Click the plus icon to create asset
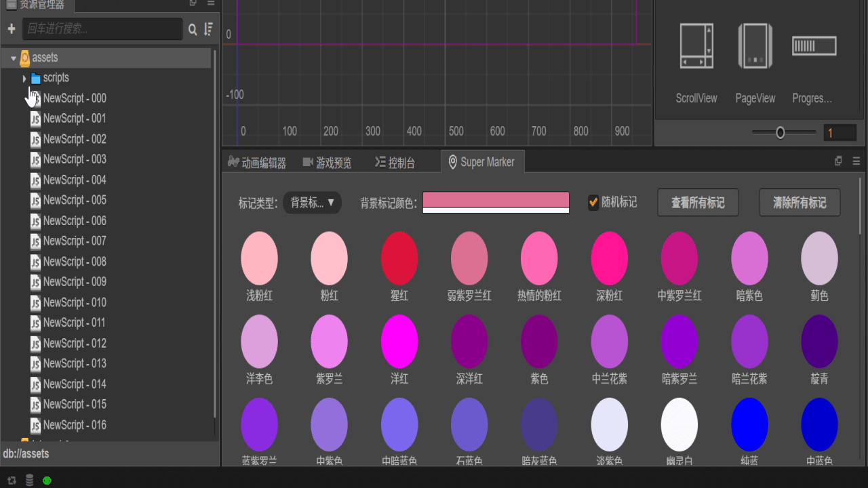The width and height of the screenshot is (868, 488). tap(11, 28)
